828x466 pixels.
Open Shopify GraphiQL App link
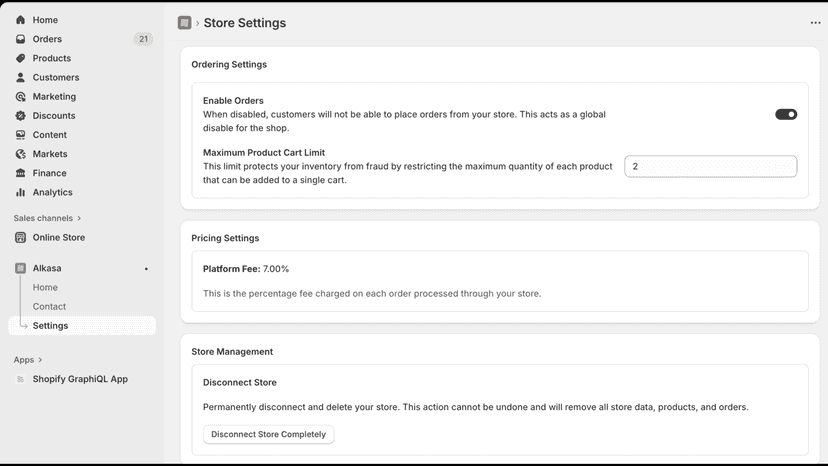(x=80, y=379)
